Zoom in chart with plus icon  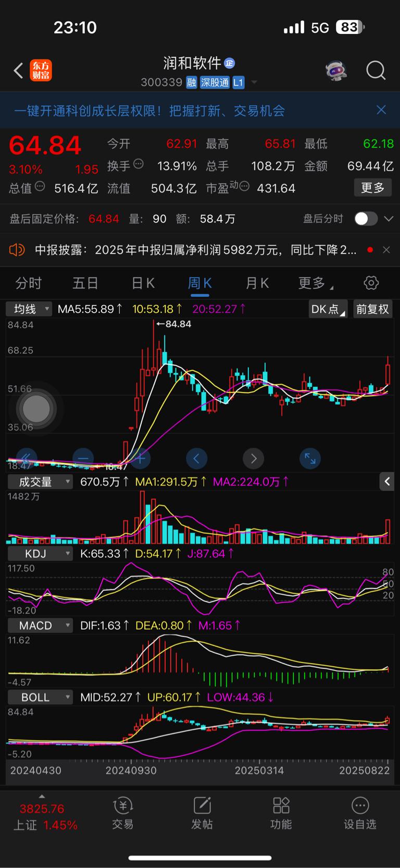(x=140, y=459)
